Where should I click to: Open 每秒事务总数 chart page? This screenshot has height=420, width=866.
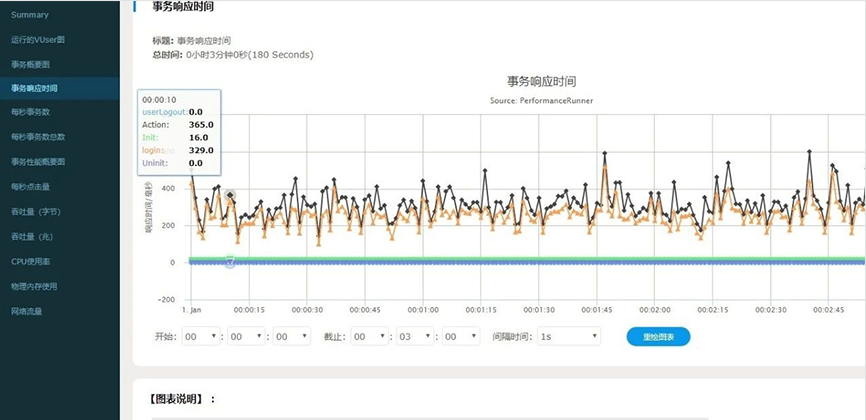point(38,137)
